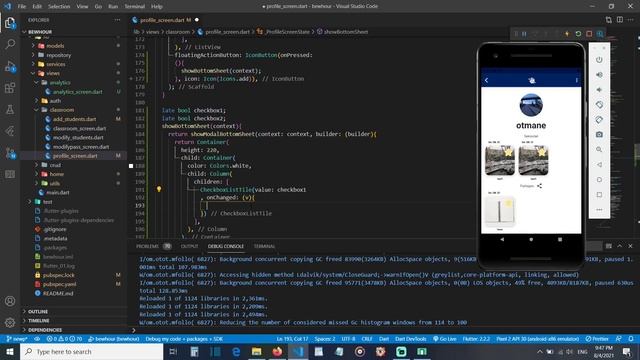The width and height of the screenshot is (640, 360).
Task: Collapse the views folder
Action: coord(33,73)
